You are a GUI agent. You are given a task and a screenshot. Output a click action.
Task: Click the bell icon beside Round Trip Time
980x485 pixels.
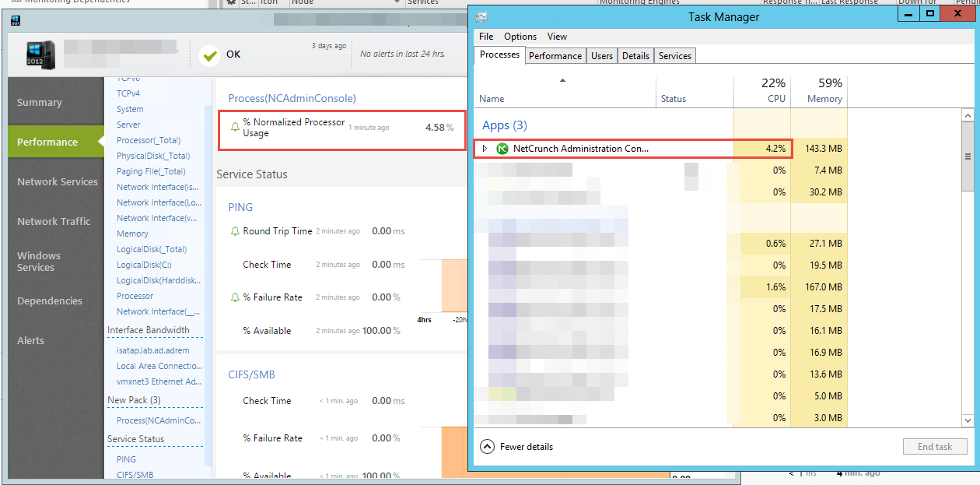pyautogui.click(x=236, y=231)
